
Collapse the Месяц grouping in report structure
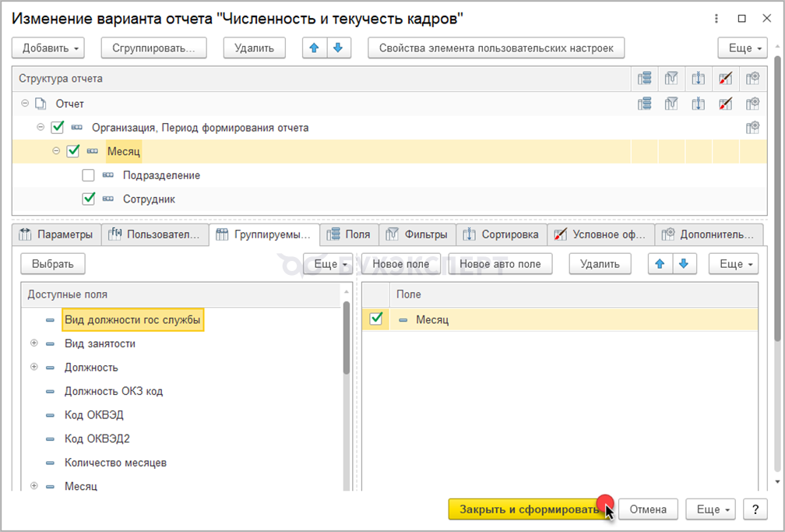[x=56, y=151]
